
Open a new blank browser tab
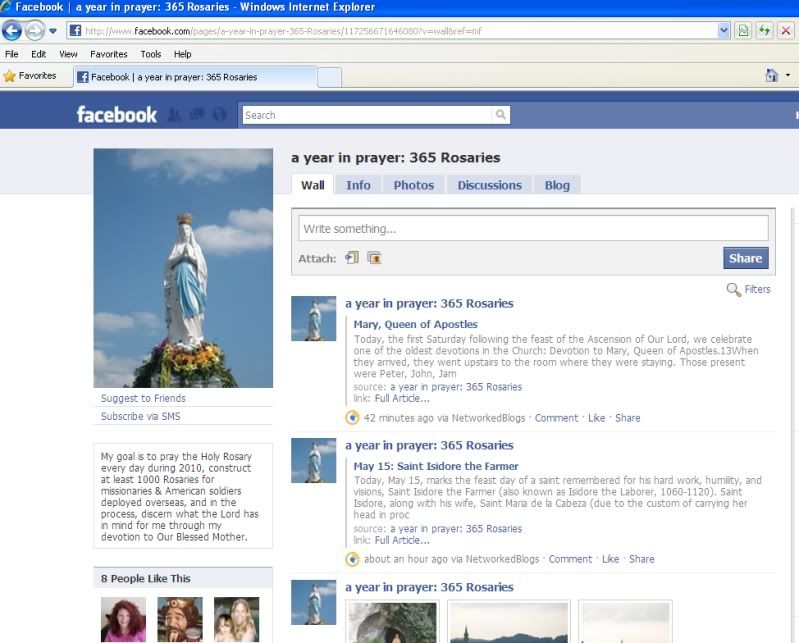(329, 77)
